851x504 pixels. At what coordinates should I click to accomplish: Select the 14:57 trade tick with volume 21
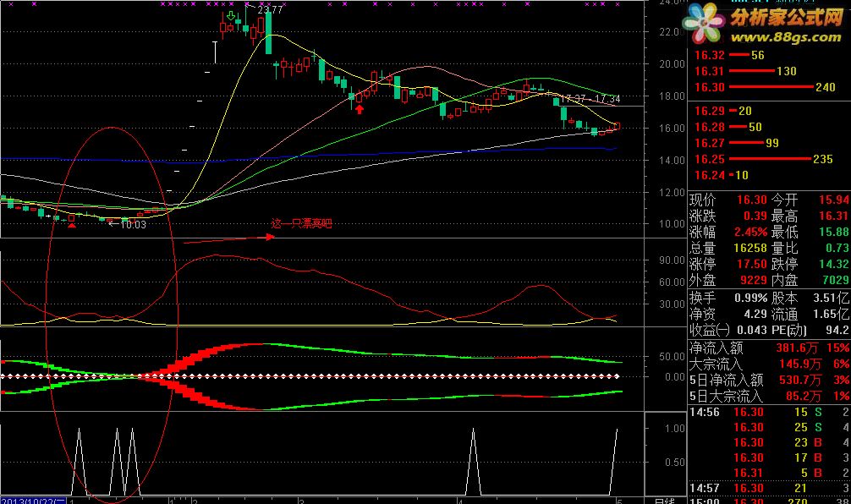tap(769, 488)
